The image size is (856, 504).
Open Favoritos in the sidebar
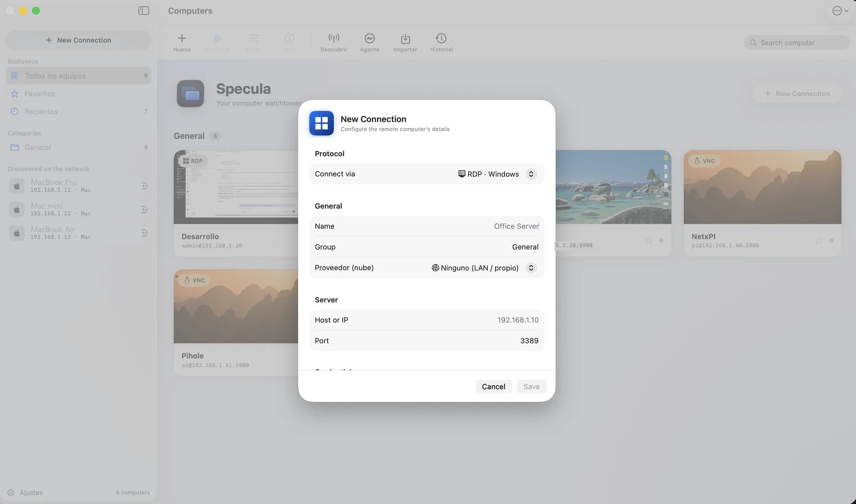click(x=78, y=94)
